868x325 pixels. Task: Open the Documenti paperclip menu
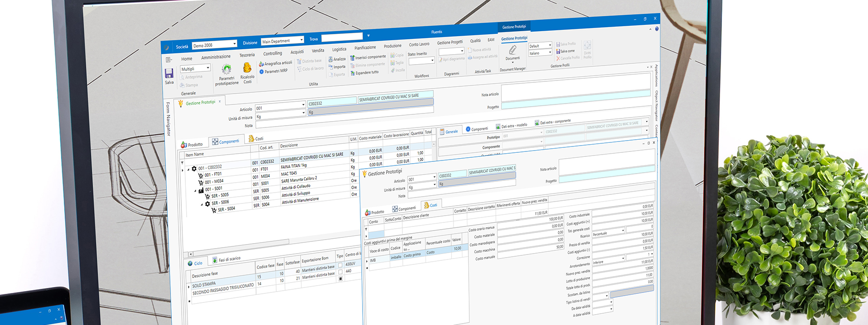513,52
